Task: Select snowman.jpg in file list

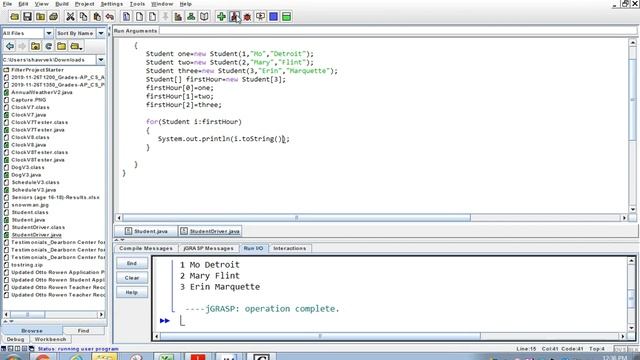Action: pos(30,205)
